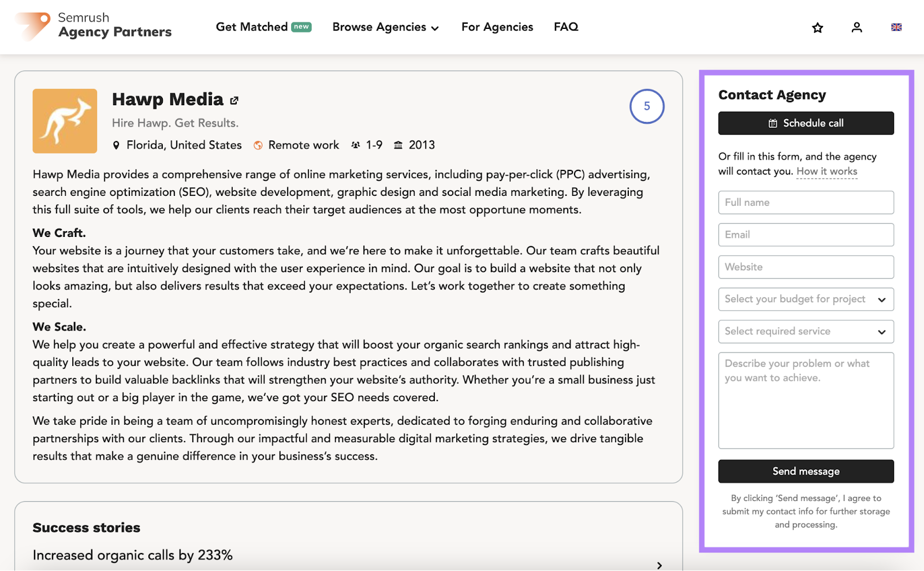
Task: Click the Success stories heading
Action: coord(87,528)
